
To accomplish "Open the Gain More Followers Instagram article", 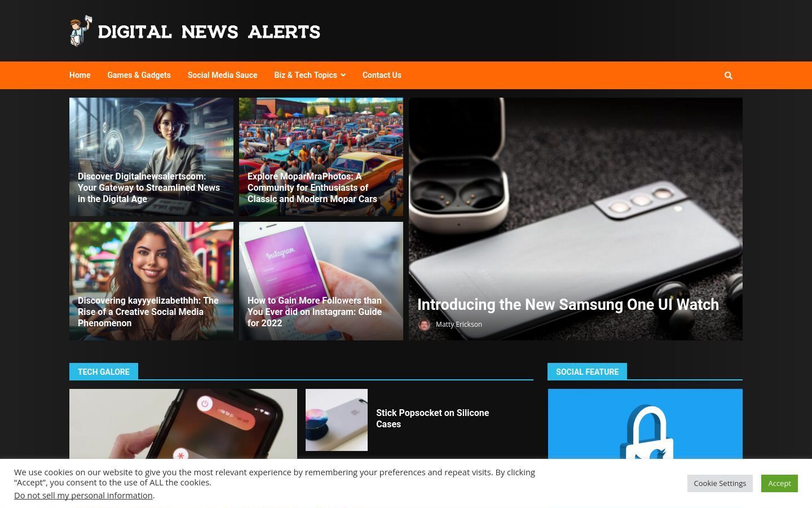I will (x=314, y=312).
